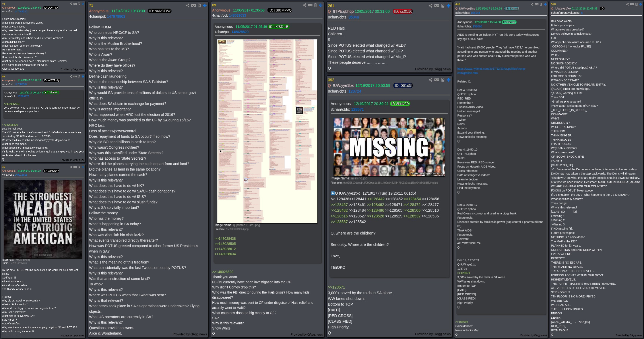
Task: Click the goggles icon on post 392
Action: point(437,80)
